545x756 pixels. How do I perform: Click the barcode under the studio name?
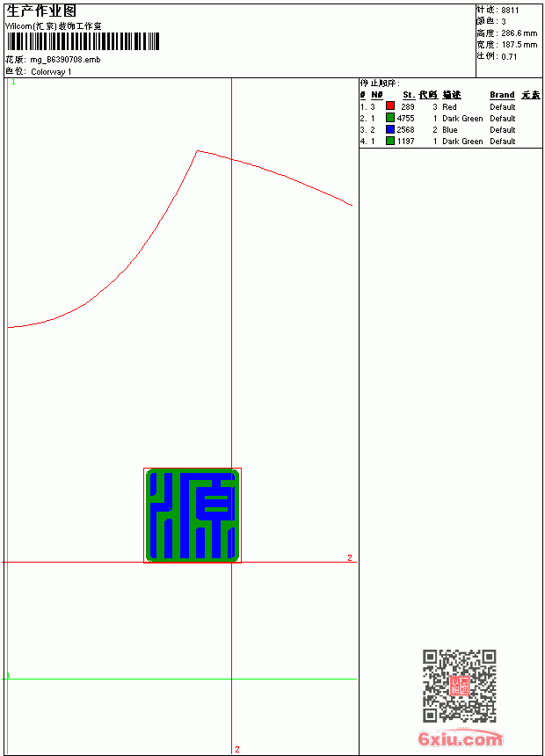coord(83,41)
